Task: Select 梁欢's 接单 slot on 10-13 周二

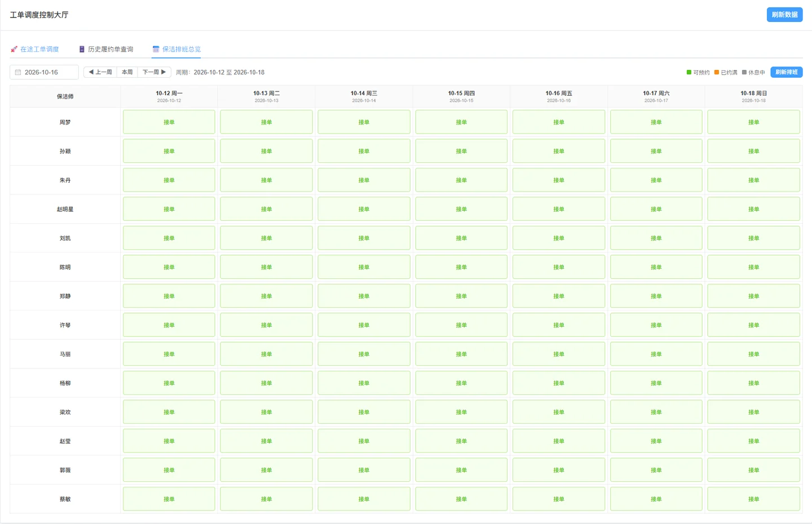Action: click(266, 412)
